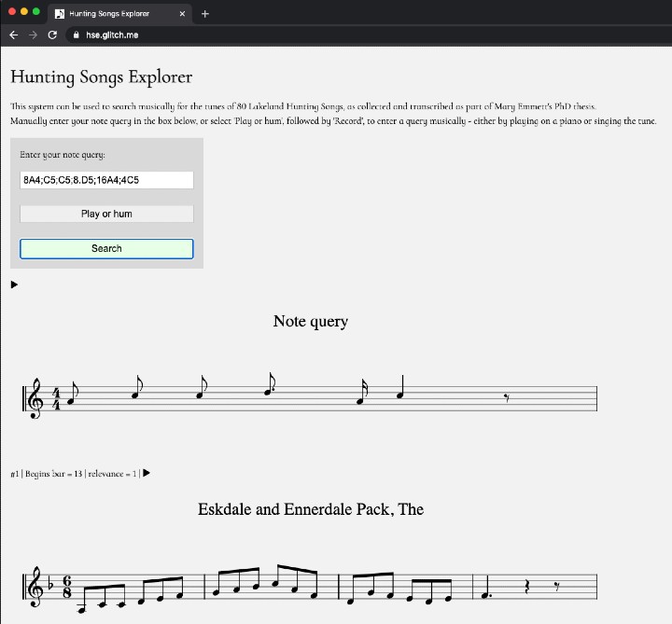Viewport: 672px width, 624px height.
Task: Click the Hunting Songs Explorer page heading
Action: (101, 76)
